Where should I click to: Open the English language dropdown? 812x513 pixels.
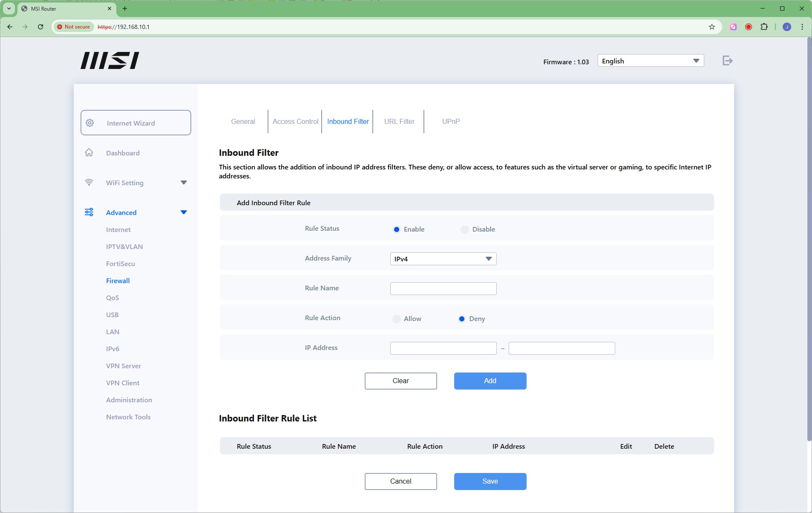pyautogui.click(x=650, y=61)
